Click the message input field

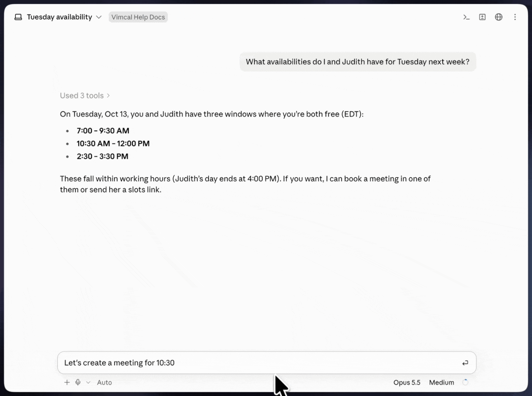click(x=267, y=363)
